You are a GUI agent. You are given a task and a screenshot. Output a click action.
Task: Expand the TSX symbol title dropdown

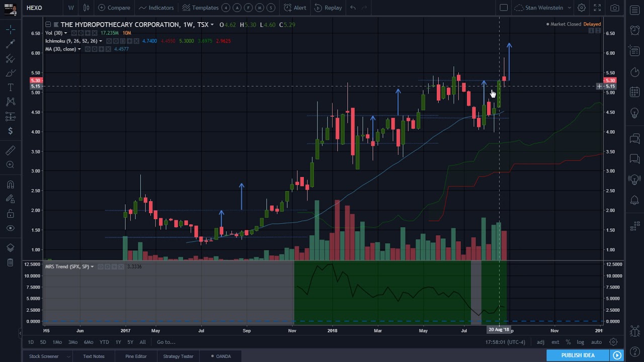(212, 25)
